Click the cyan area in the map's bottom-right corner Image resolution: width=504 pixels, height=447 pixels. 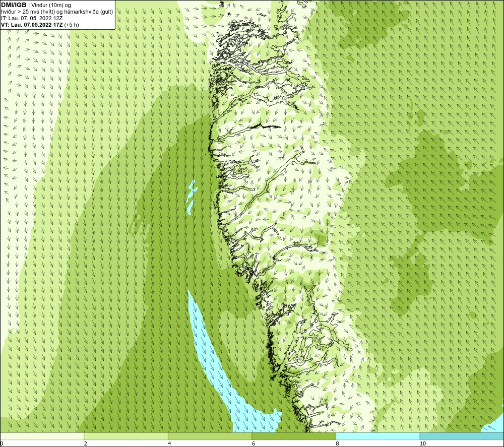pos(494,426)
